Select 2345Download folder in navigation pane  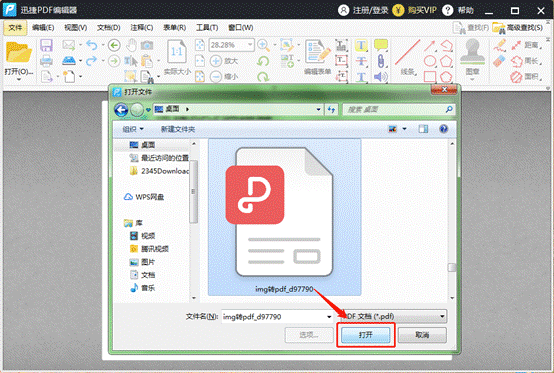pos(160,171)
